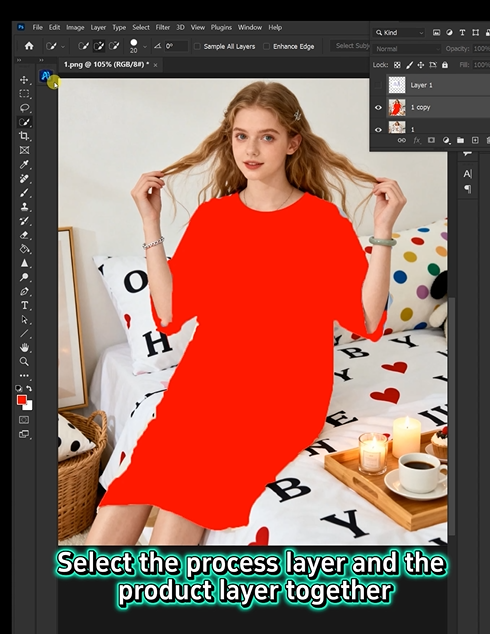This screenshot has height=634, width=490.
Task: Open the Edit Toolbar three-dots menu
Action: click(24, 375)
